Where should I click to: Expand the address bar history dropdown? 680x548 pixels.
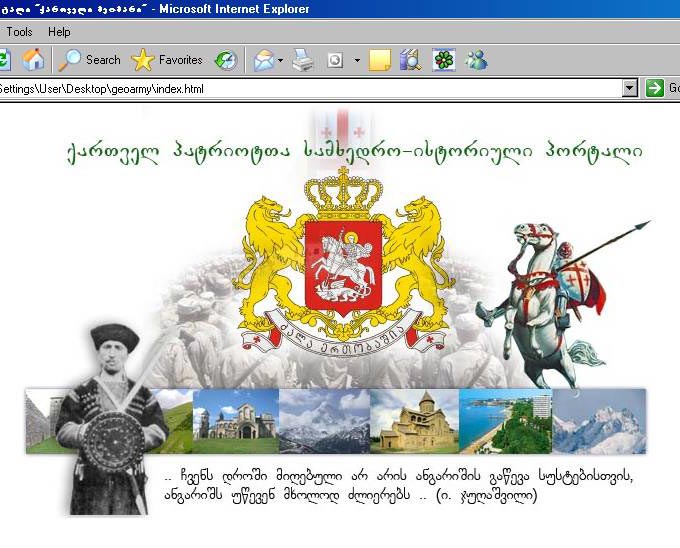[630, 88]
